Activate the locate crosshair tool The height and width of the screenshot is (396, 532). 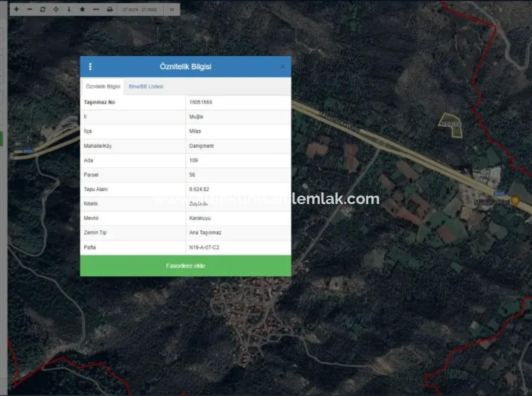(55, 9)
